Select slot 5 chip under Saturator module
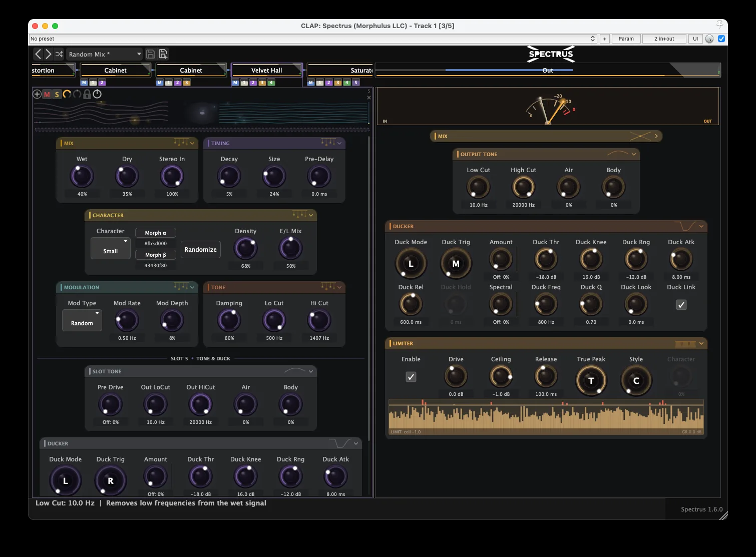This screenshot has width=756, height=557. point(356,83)
